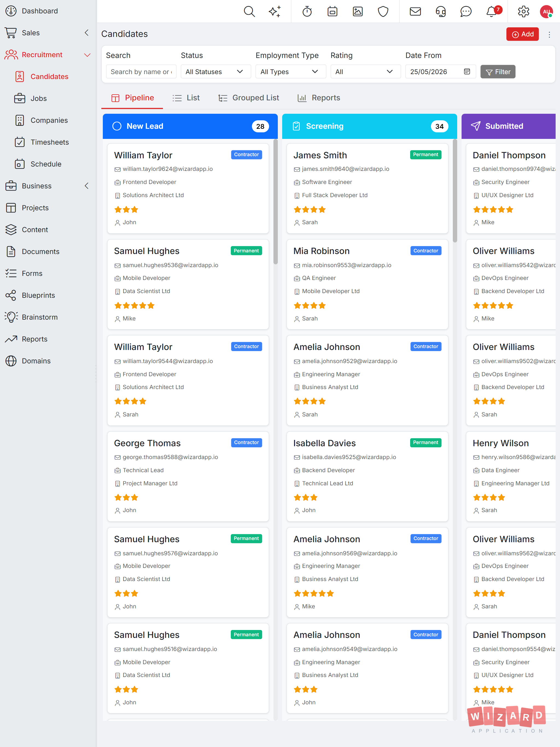Click the New Lead column scrollbar

click(x=276, y=202)
